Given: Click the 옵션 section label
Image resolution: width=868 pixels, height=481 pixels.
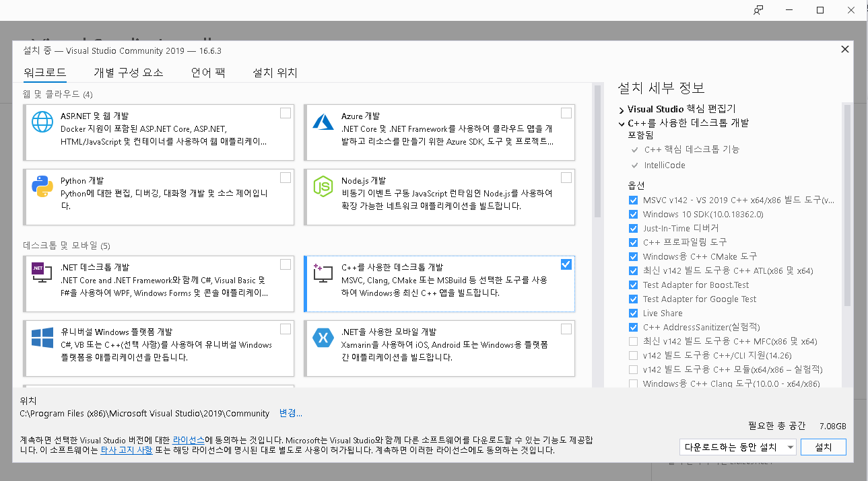Looking at the screenshot, I should coord(636,185).
